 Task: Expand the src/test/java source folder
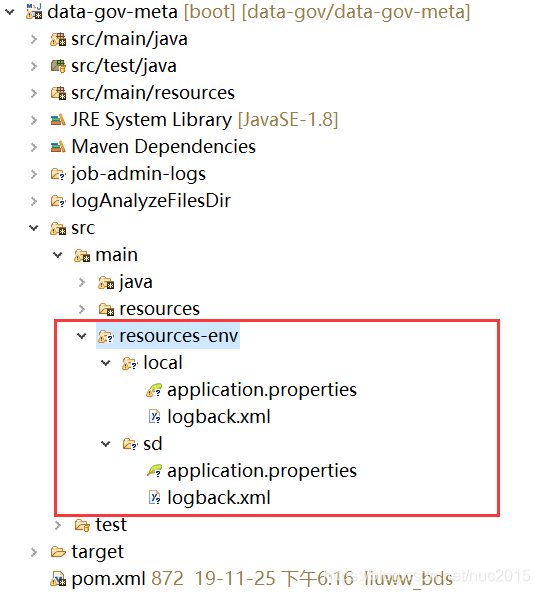point(34,66)
